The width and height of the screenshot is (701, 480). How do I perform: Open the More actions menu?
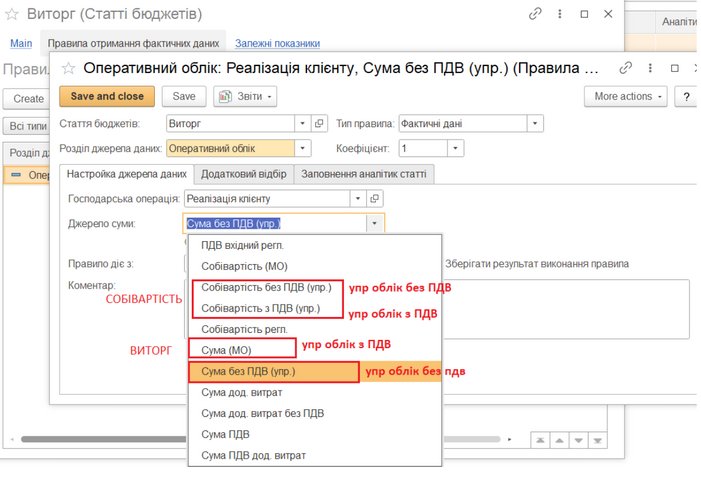[629, 97]
